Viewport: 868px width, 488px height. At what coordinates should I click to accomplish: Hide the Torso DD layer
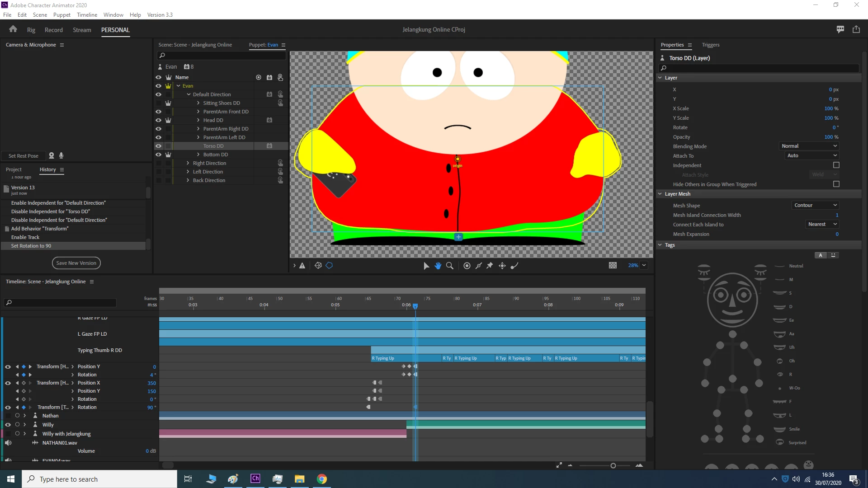coord(158,146)
